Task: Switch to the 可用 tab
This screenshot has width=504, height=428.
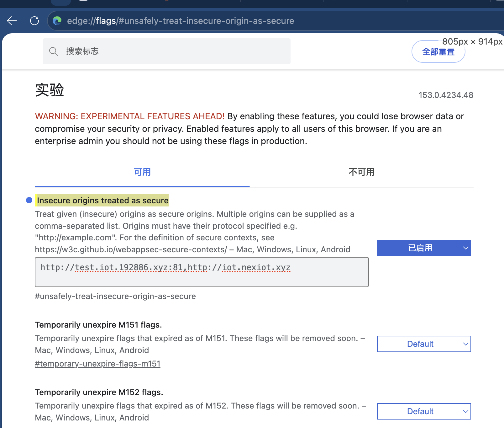Action: pyautogui.click(x=142, y=172)
